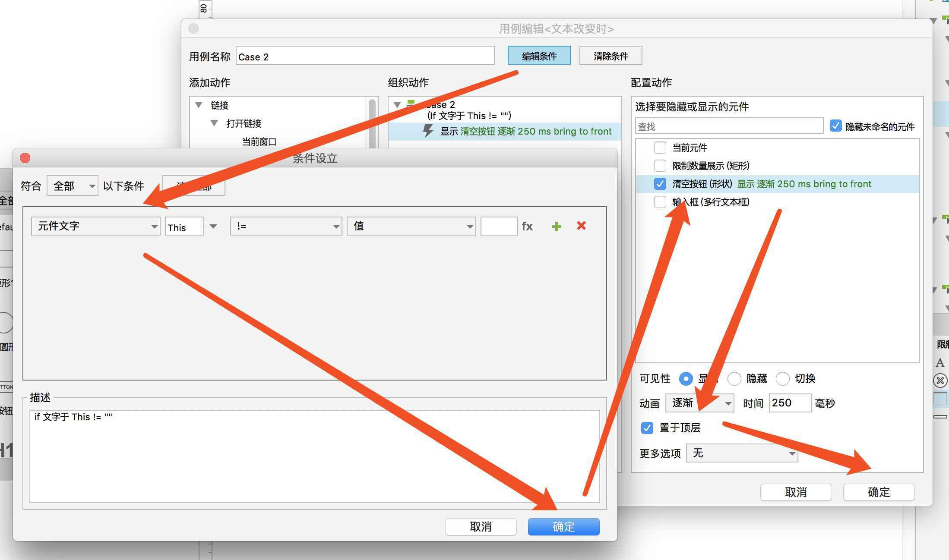
Task: Open the 逐渐 animation dropdown
Action: (699, 403)
